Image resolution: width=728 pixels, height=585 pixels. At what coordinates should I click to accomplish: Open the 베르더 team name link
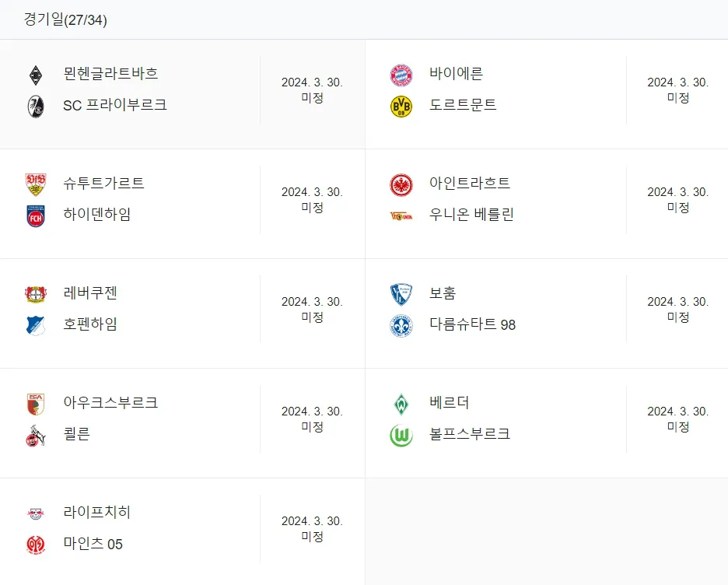[449, 402]
